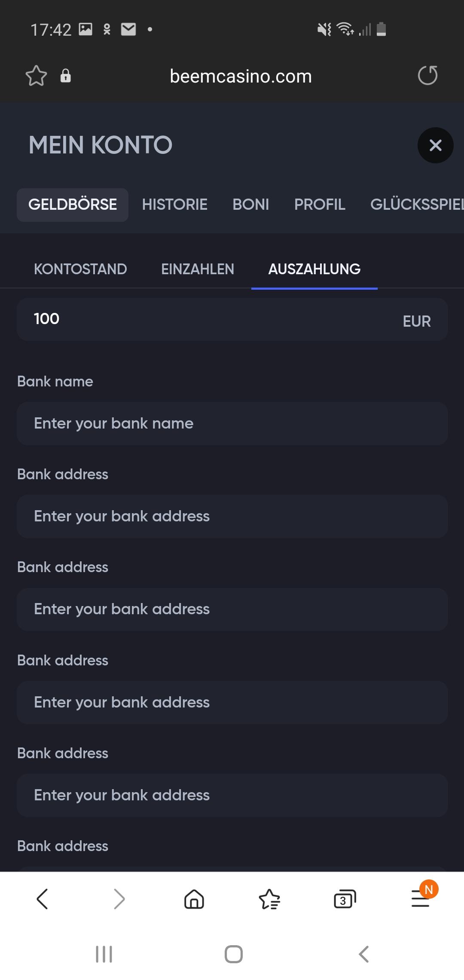Switch to Kontostand sub-tab
Image resolution: width=464 pixels, height=980 pixels.
[x=80, y=269]
